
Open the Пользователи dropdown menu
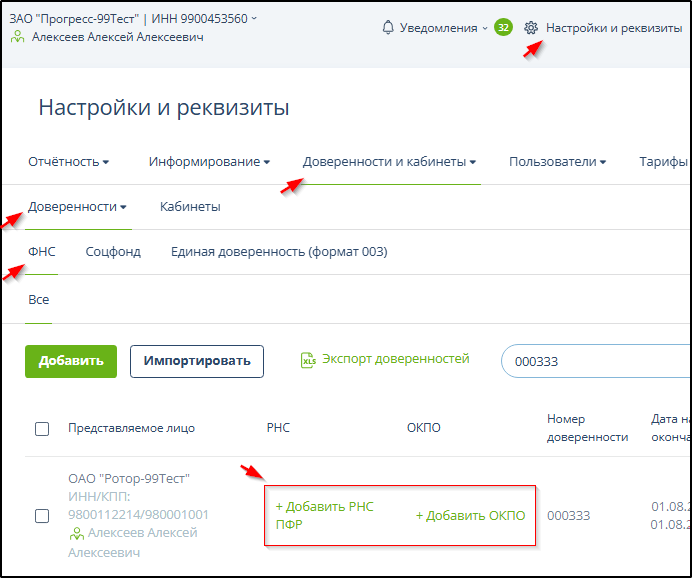pos(557,162)
